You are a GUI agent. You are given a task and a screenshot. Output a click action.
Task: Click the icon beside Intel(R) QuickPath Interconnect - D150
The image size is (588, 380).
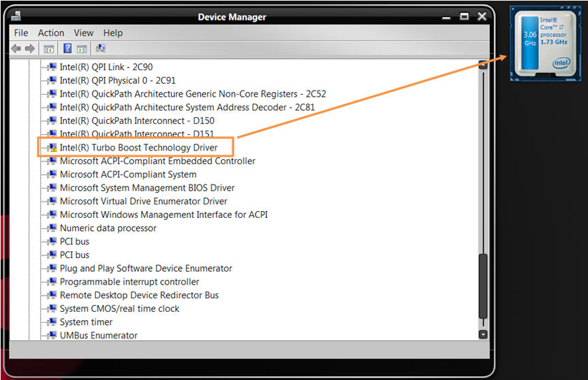(x=53, y=121)
